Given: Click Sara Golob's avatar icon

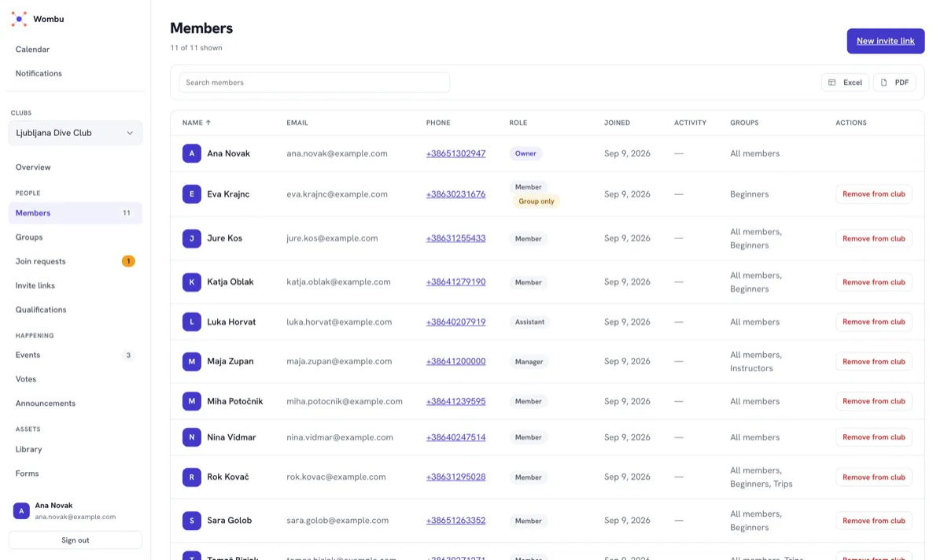Looking at the screenshot, I should click(191, 521).
